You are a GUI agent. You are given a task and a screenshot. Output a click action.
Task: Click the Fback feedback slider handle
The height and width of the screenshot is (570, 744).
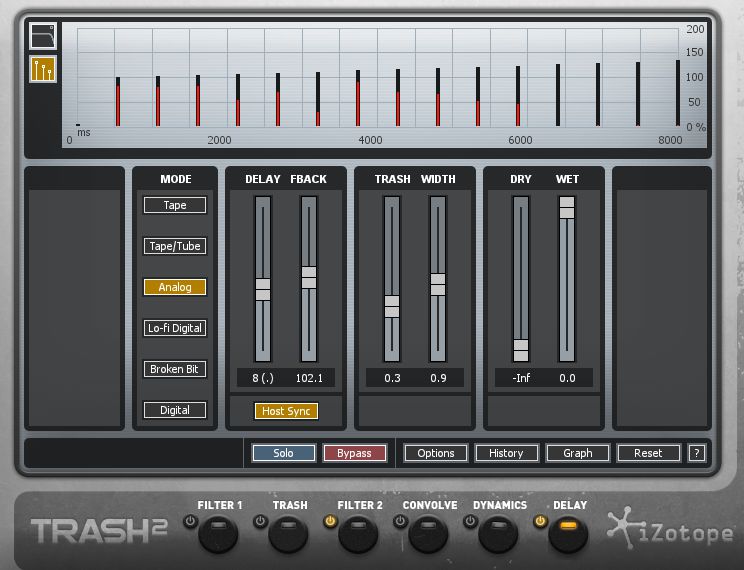(309, 278)
